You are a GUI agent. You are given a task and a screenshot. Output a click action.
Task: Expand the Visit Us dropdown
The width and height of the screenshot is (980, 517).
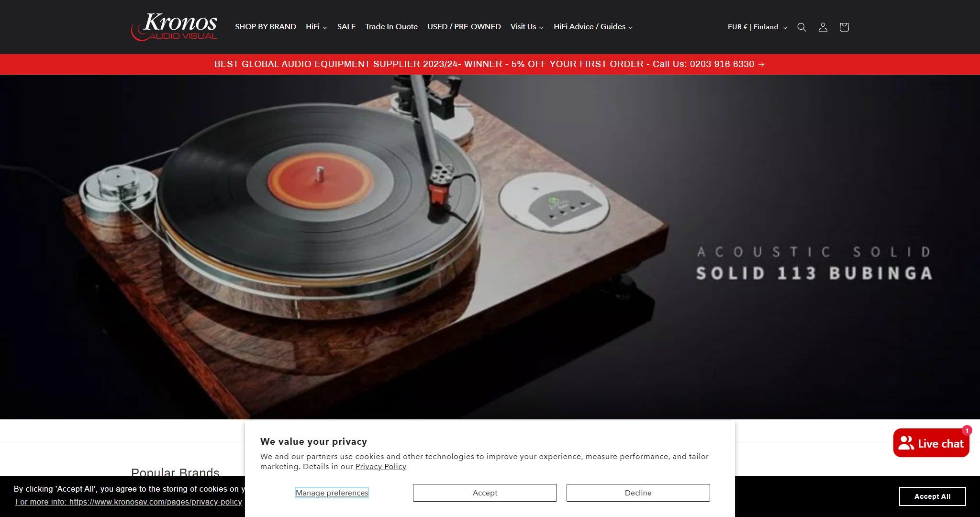[x=527, y=27]
